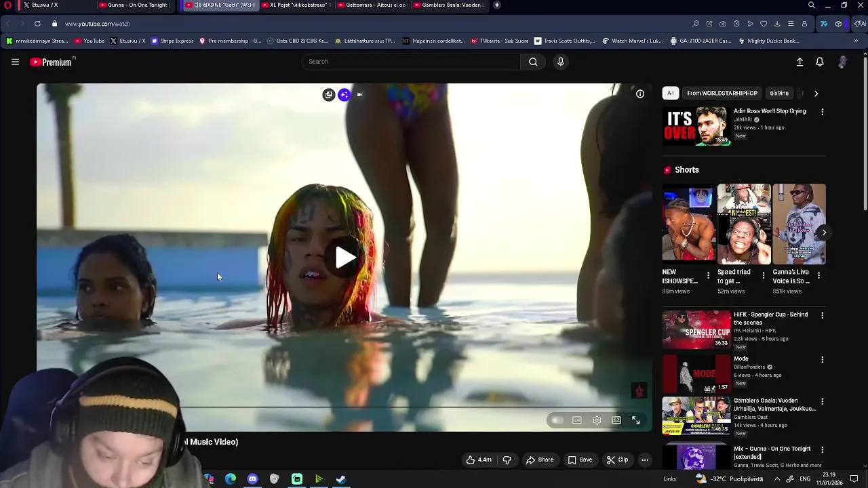Enter fullscreen mode
The image size is (868, 488).
click(635, 420)
